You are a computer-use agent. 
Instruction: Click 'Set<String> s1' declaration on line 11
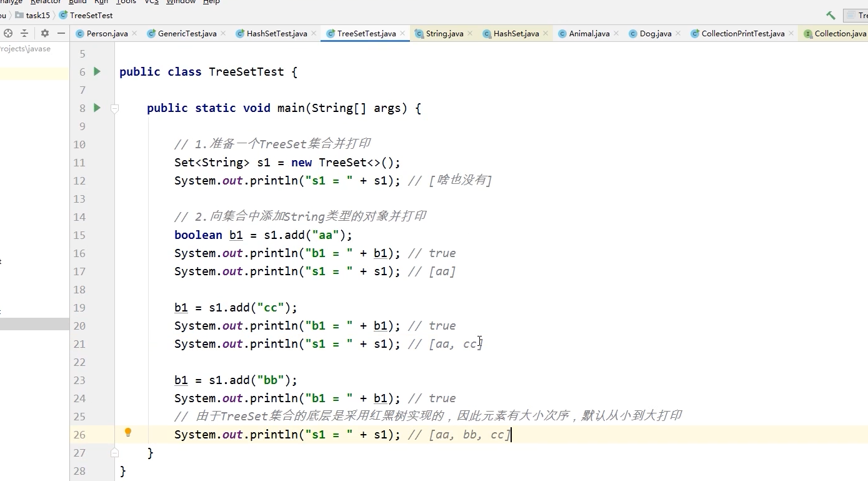221,163
